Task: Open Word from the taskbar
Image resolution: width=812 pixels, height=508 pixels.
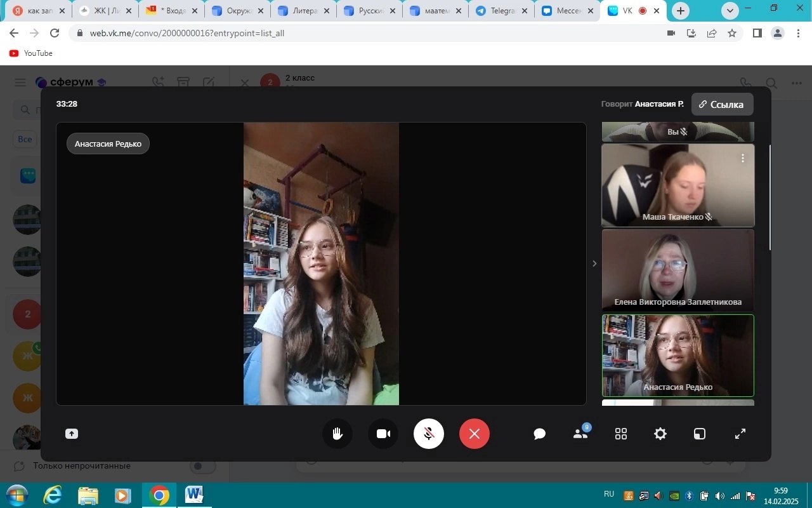Action: click(194, 495)
